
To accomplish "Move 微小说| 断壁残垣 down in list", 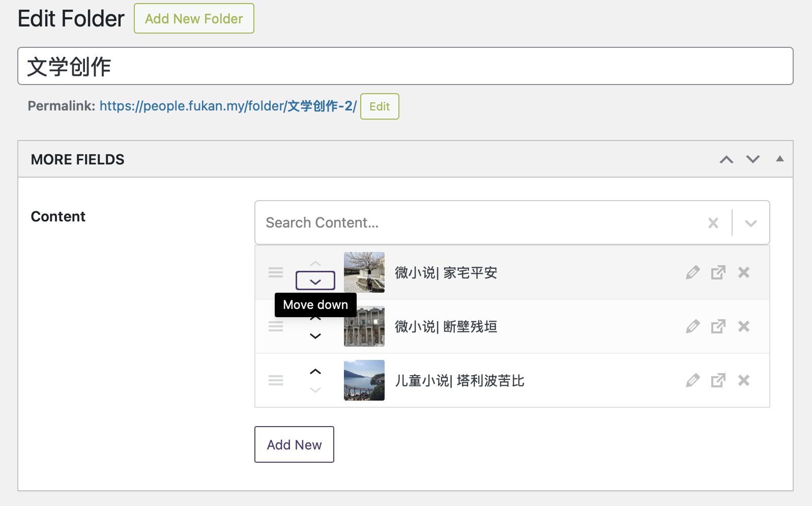I will [x=315, y=336].
